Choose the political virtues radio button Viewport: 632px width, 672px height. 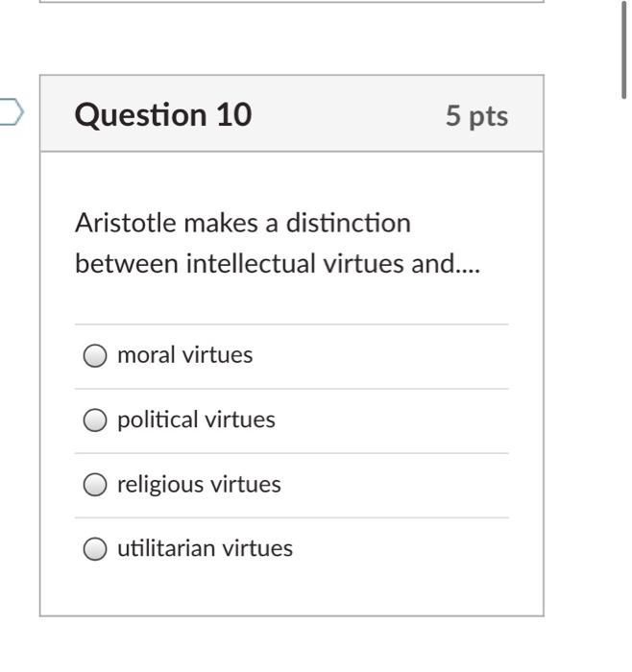[94, 420]
